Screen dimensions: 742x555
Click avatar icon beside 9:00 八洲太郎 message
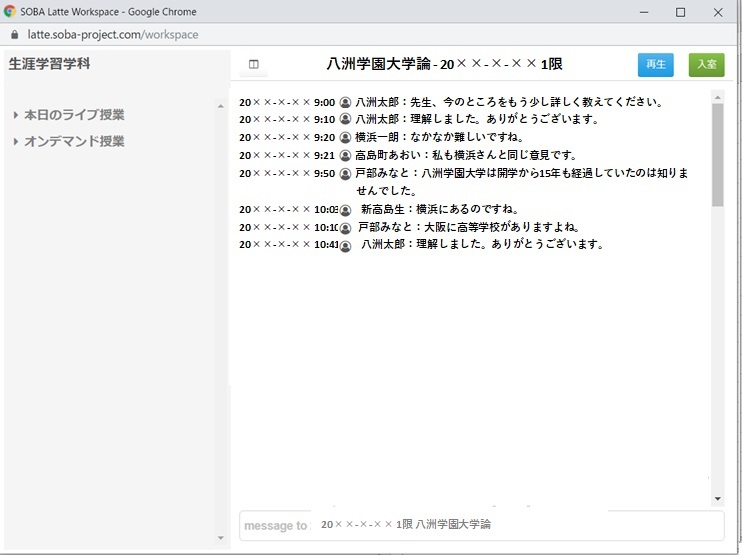tap(345, 102)
